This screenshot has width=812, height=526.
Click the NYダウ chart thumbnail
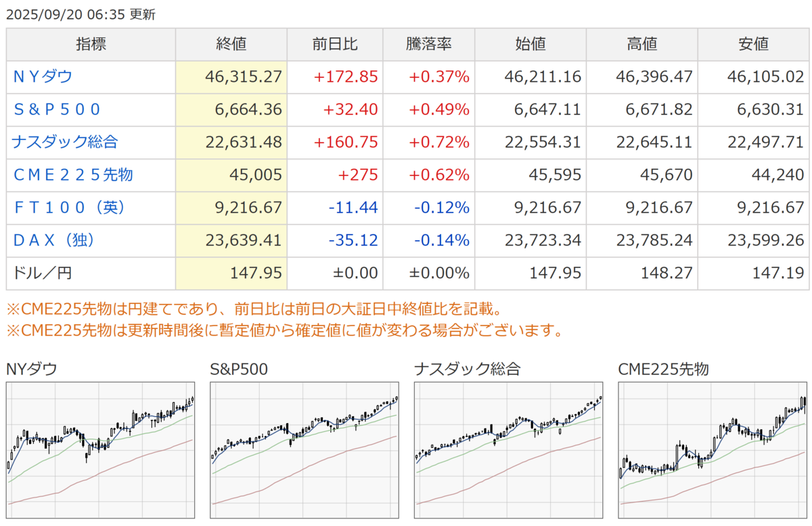click(x=101, y=451)
